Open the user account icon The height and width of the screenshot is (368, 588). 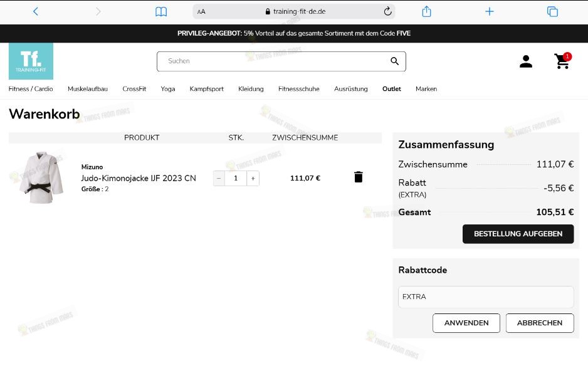526,61
